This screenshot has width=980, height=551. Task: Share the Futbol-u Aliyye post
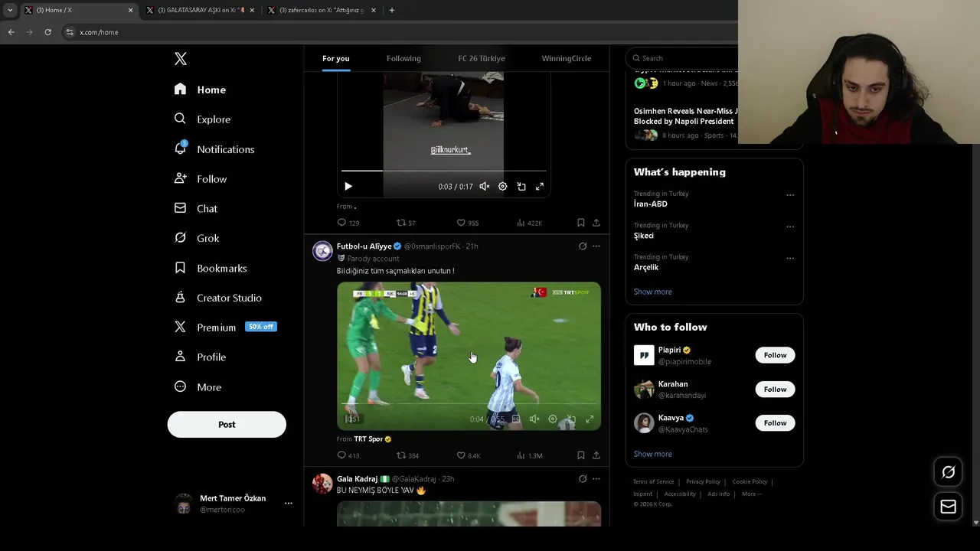click(596, 455)
